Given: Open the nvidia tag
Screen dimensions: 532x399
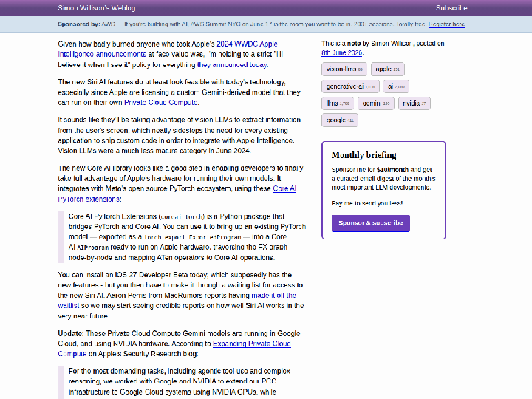Looking at the screenshot, I should (414, 103).
